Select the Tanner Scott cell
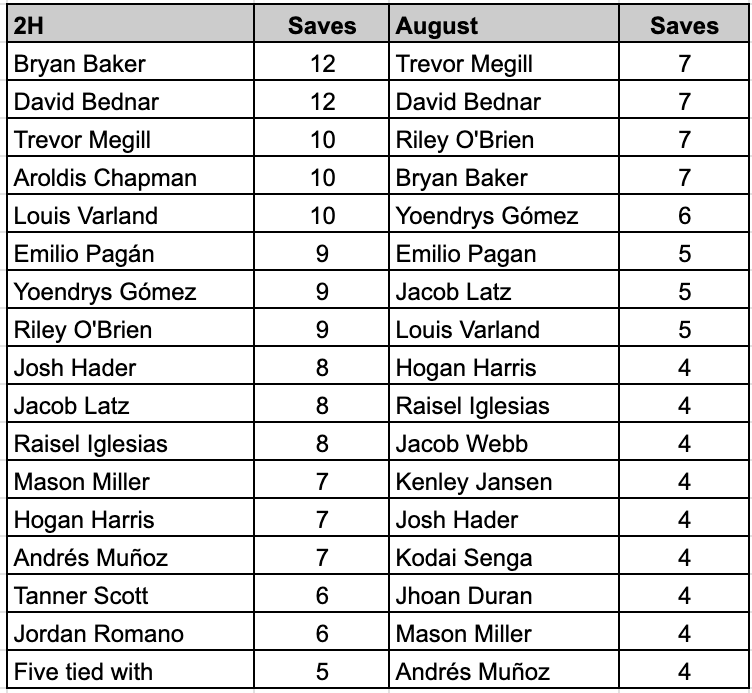This screenshot has height=693, width=752. tap(130, 594)
